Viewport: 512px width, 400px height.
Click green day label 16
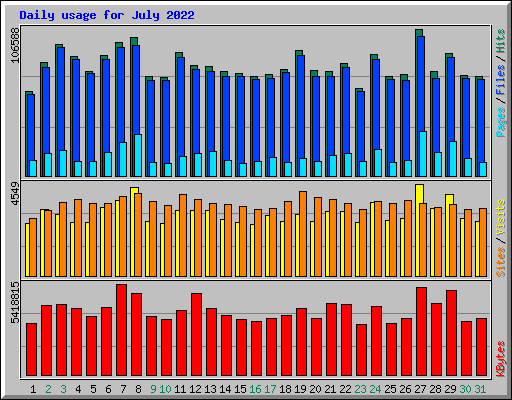(x=255, y=389)
